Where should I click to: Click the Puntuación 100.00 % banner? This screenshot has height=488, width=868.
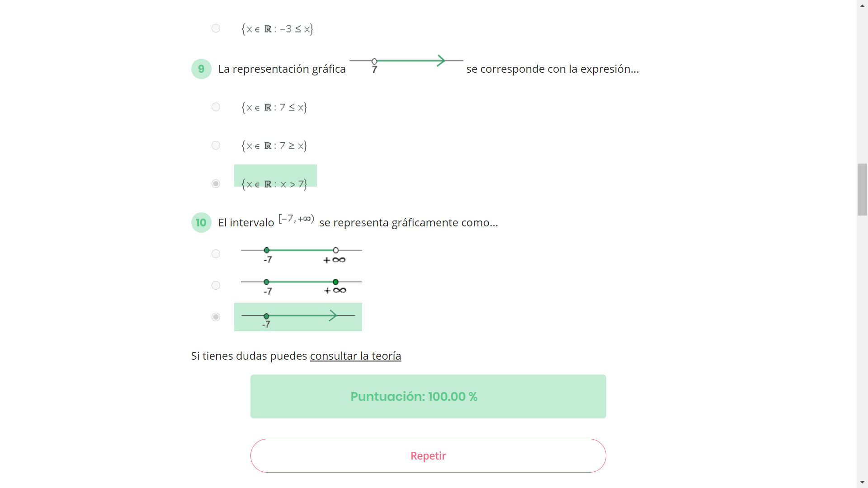(x=428, y=396)
